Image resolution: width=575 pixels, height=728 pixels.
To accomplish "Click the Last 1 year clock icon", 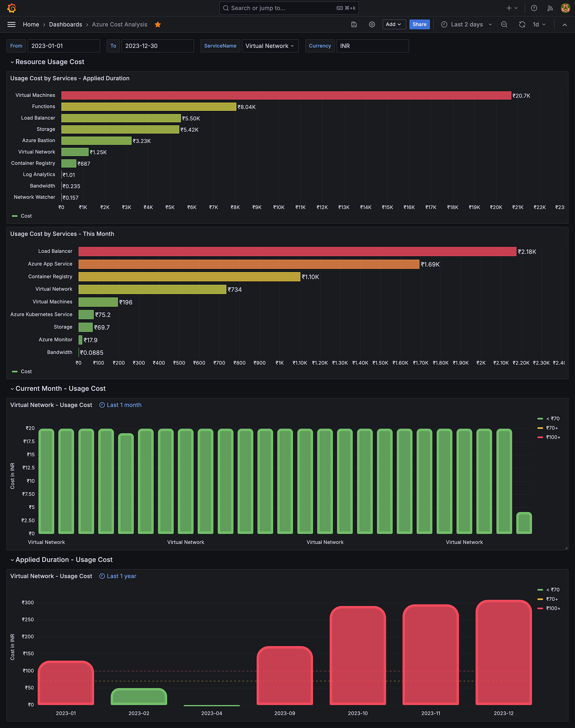I will (x=102, y=576).
